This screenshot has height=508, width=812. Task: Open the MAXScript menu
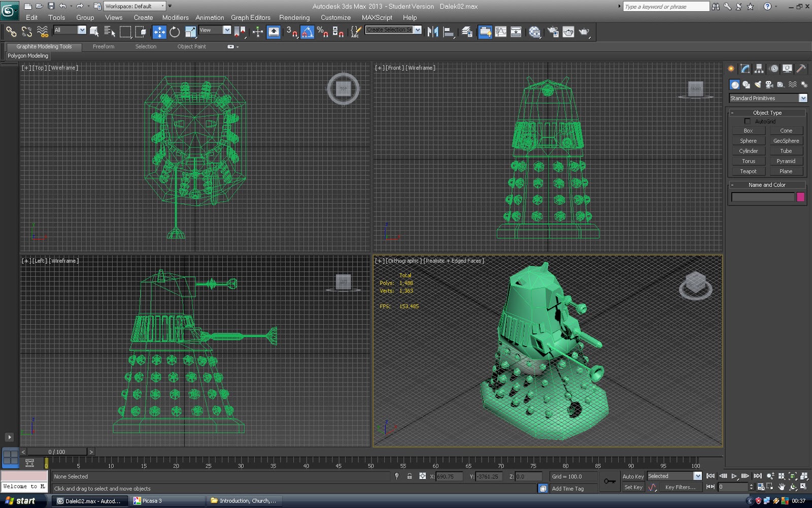coord(377,17)
